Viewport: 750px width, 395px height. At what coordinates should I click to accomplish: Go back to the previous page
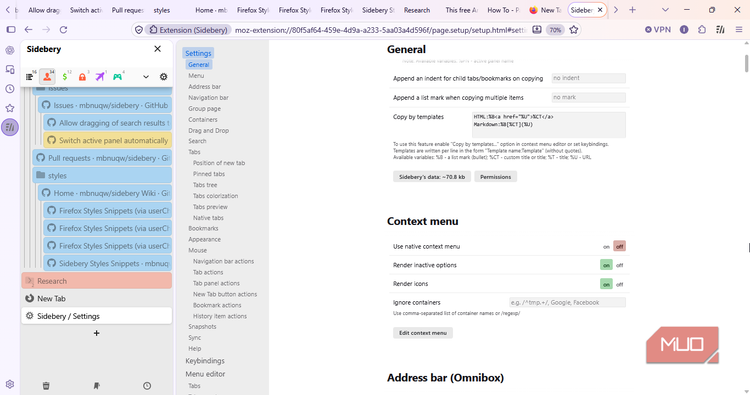click(x=29, y=30)
